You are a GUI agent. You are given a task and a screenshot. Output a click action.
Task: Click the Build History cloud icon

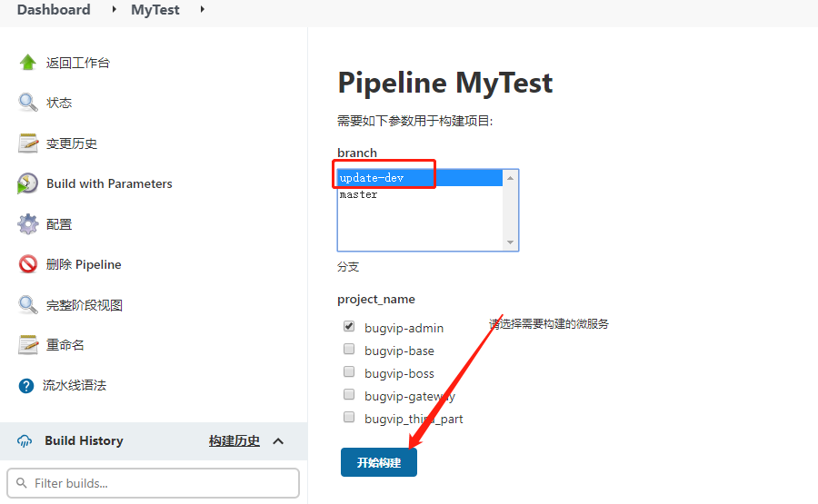point(25,441)
